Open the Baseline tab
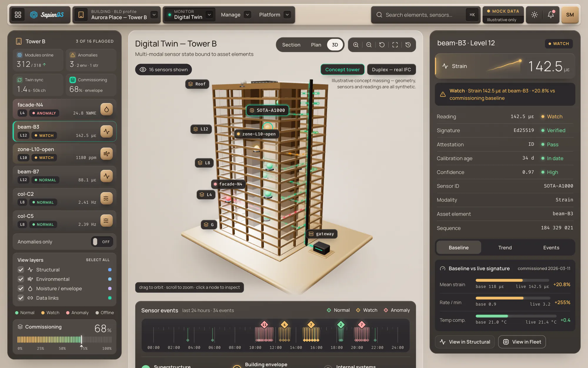Viewport: 588px width, 368px height. point(459,248)
